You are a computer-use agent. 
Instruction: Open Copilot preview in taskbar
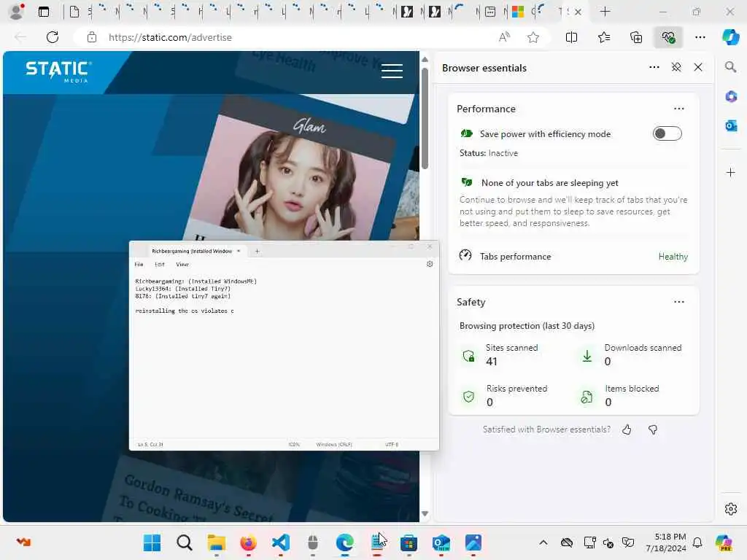(x=724, y=542)
